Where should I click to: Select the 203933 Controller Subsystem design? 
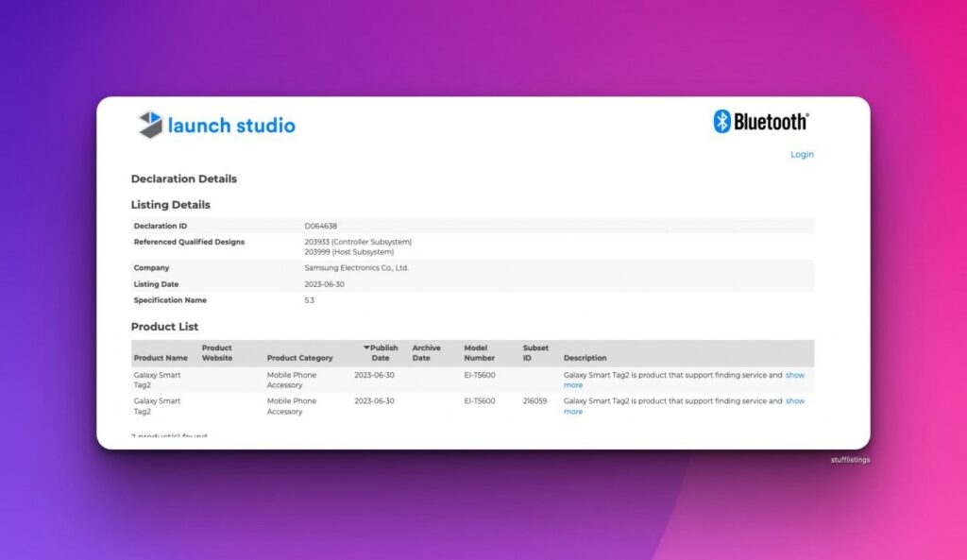coord(358,242)
